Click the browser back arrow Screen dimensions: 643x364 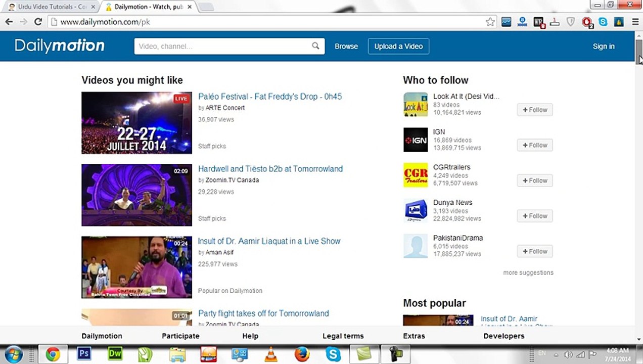tap(9, 22)
